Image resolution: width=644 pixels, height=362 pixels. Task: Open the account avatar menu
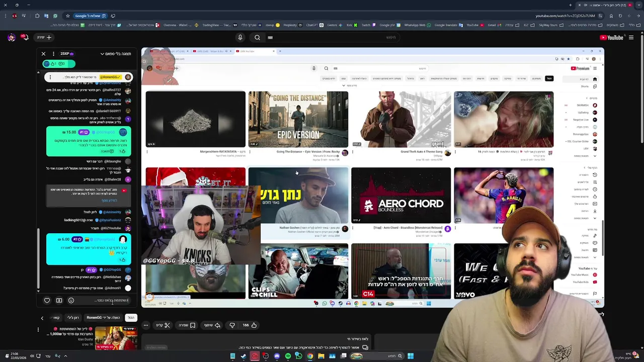point(11,37)
